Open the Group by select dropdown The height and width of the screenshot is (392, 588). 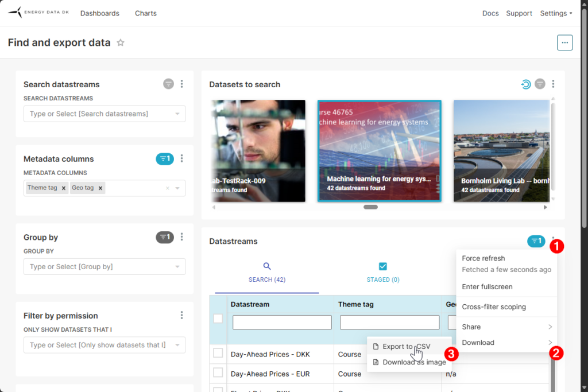coord(105,267)
